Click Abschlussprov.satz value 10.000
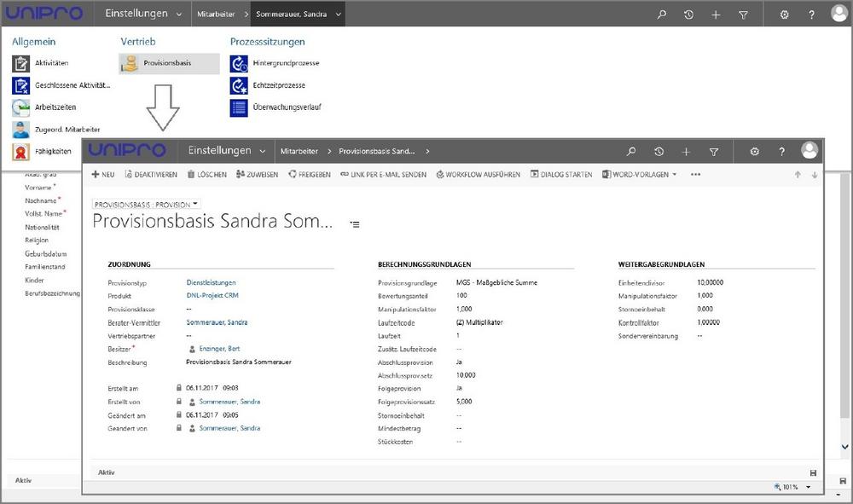853x504 pixels. point(466,375)
